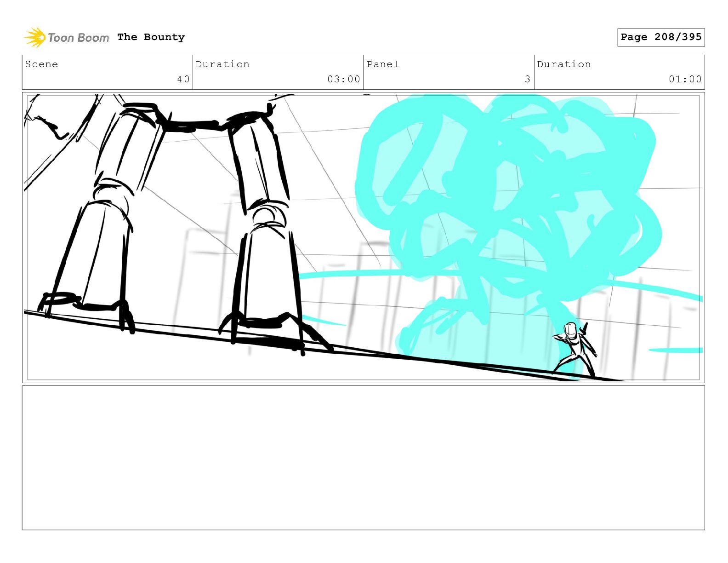
Task: Click the empty notes box below the panel
Action: 364,458
